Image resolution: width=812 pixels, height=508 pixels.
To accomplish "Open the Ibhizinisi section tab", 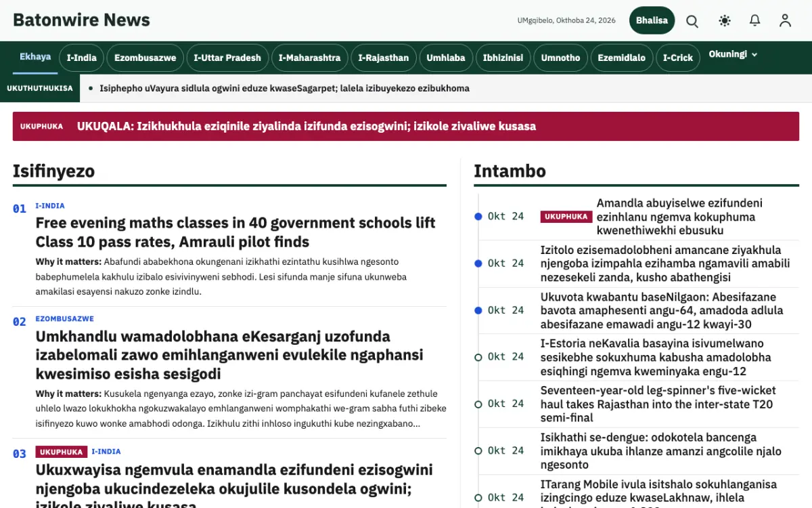I will pos(503,58).
